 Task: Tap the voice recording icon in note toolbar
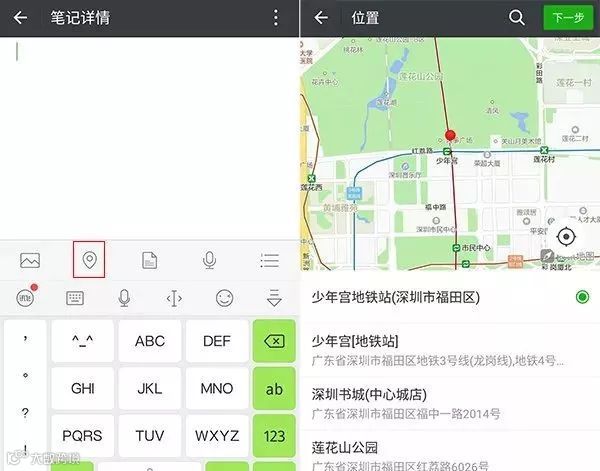pos(209,260)
